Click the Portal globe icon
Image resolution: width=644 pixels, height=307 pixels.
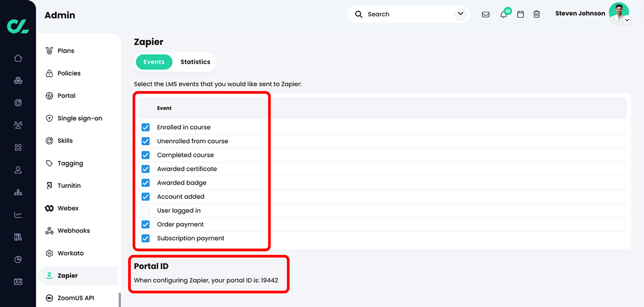tap(49, 96)
